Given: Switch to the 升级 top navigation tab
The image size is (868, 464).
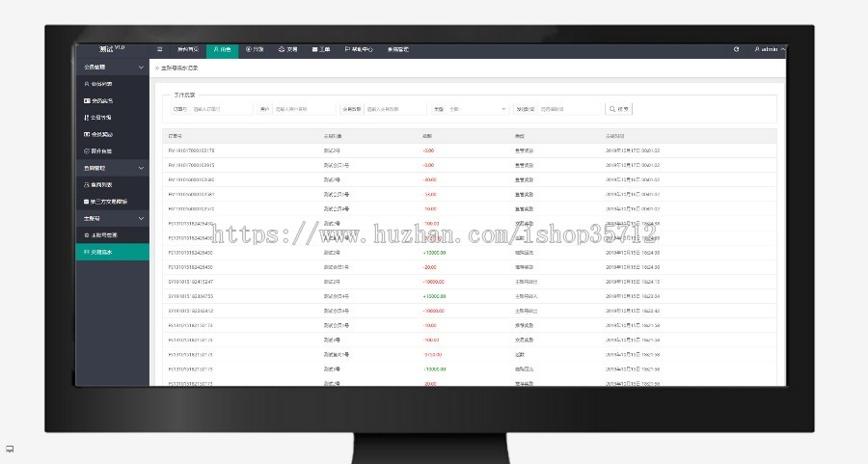Looking at the screenshot, I should pos(255,50).
